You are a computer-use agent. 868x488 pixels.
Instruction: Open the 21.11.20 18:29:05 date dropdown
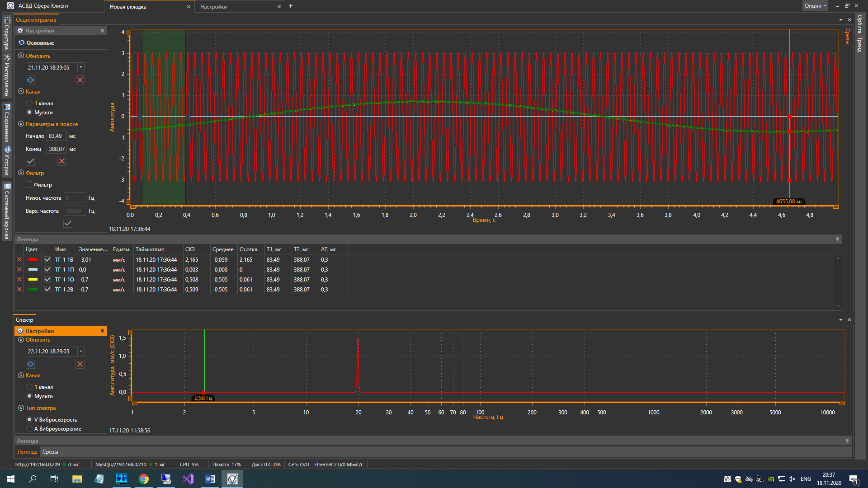(x=81, y=67)
